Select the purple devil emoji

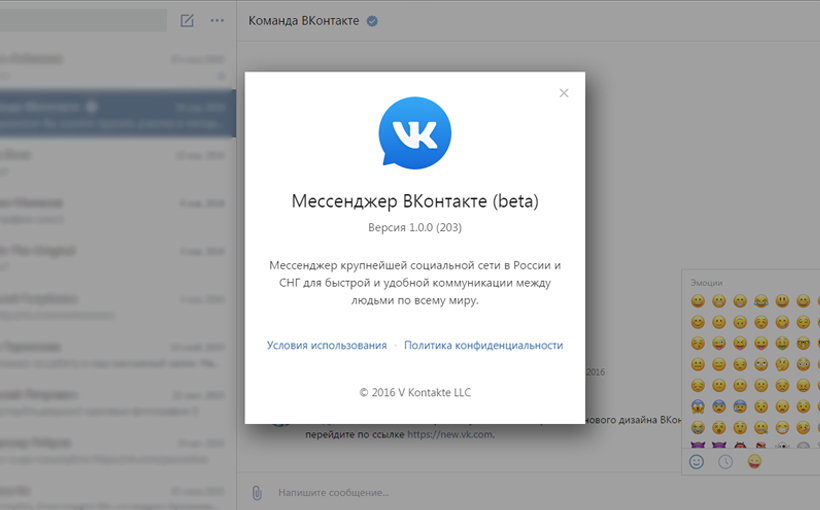697,447
